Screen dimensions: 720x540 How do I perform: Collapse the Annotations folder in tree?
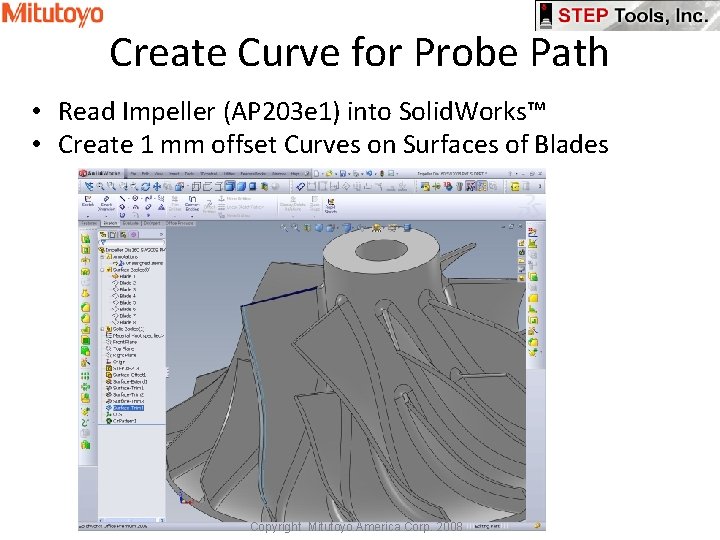coord(102,257)
